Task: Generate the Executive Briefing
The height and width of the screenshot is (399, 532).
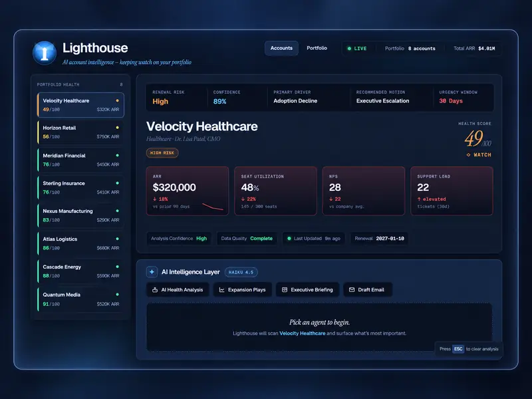Action: [307, 290]
